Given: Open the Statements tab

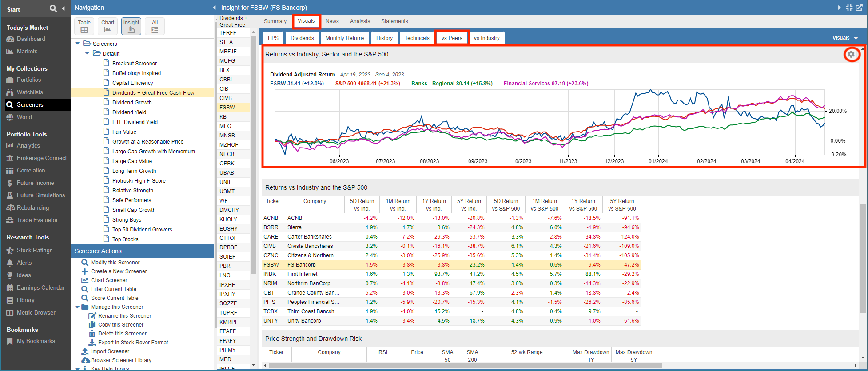Looking at the screenshot, I should coord(394,21).
